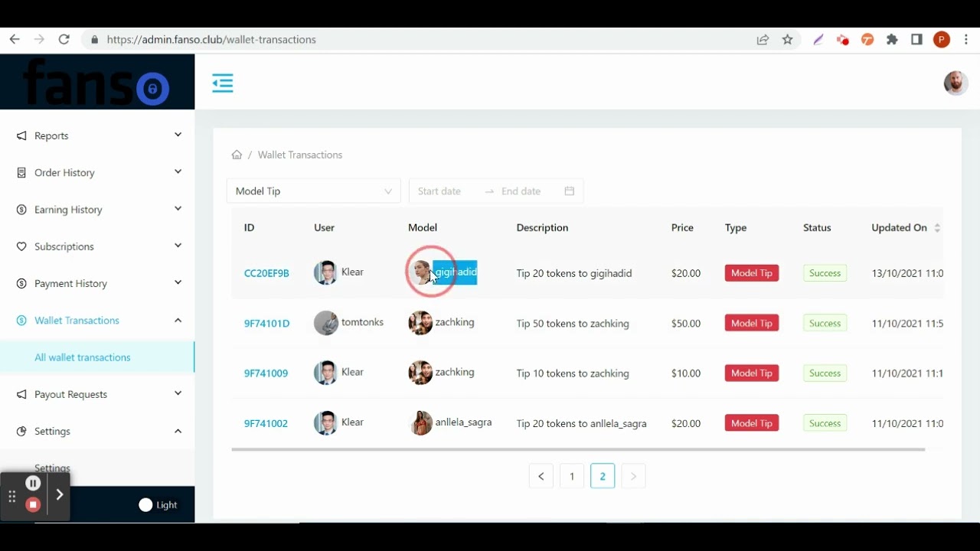Click the Subscriptions heart icon
Screen dimensions: 980x551
(21, 246)
